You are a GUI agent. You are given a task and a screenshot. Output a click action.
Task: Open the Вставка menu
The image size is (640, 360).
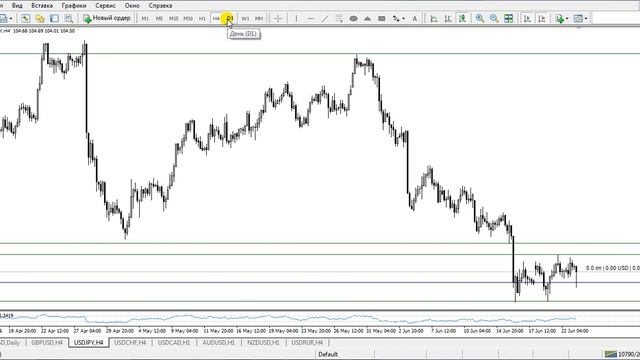(x=42, y=6)
